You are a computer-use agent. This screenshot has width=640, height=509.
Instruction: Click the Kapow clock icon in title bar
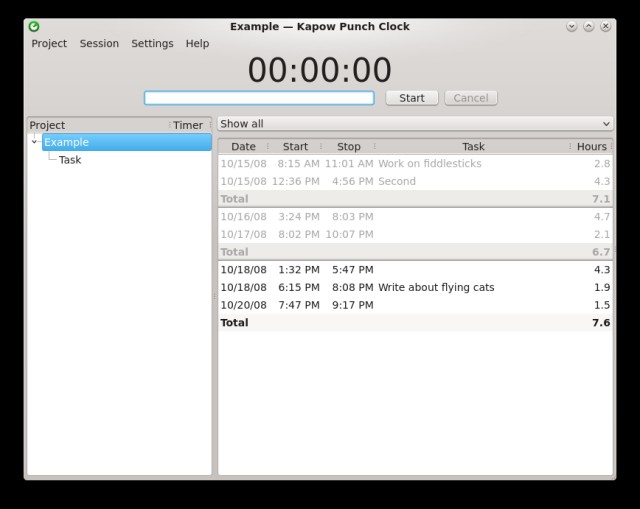(35, 27)
